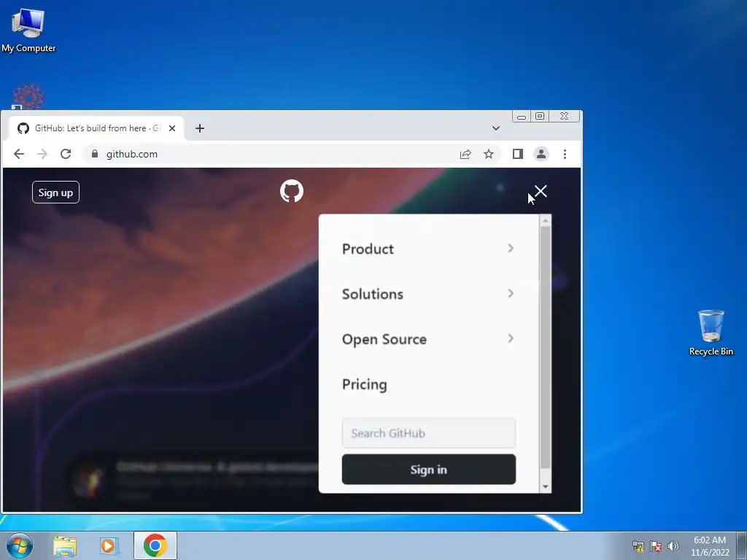This screenshot has width=747, height=560.
Task: Click the network tray icon
Action: [x=638, y=546]
